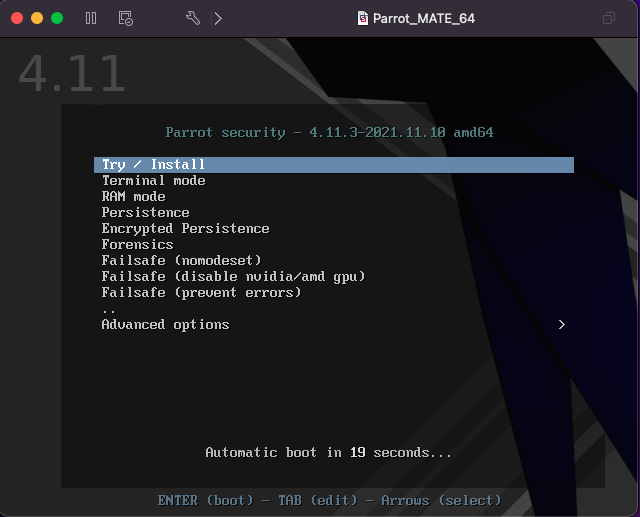Open the snapshot manager icon in the title bar
The height and width of the screenshot is (517, 640).
126,18
